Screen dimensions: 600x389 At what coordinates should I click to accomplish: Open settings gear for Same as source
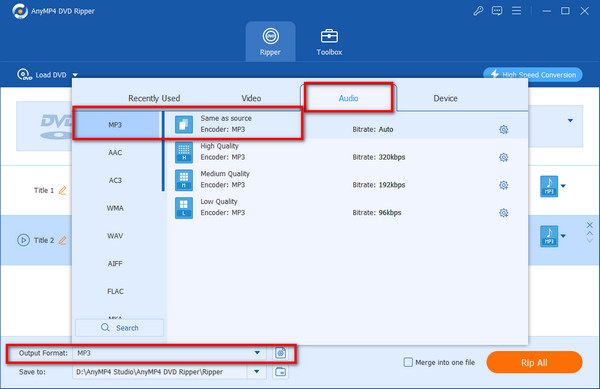[x=504, y=130]
